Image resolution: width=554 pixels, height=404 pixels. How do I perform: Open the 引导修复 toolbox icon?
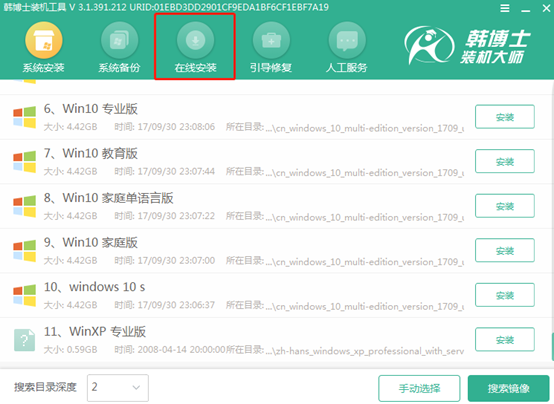271,40
